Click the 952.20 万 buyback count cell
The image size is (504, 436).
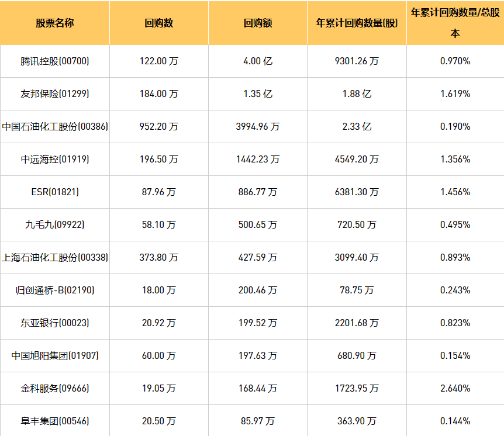(159, 127)
